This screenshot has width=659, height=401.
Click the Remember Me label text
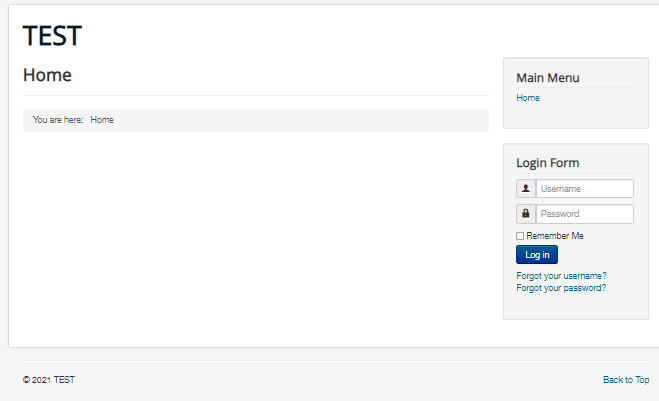click(555, 236)
